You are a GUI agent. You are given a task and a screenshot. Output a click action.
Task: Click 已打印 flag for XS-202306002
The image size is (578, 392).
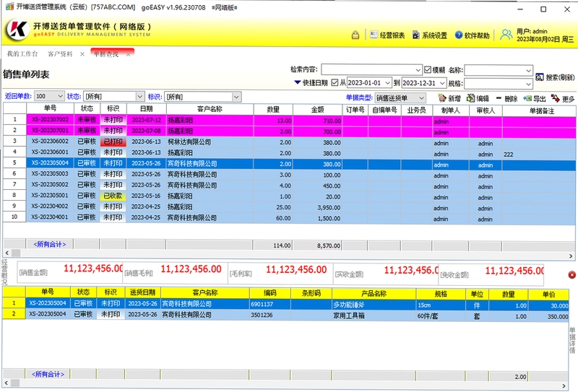(x=113, y=141)
